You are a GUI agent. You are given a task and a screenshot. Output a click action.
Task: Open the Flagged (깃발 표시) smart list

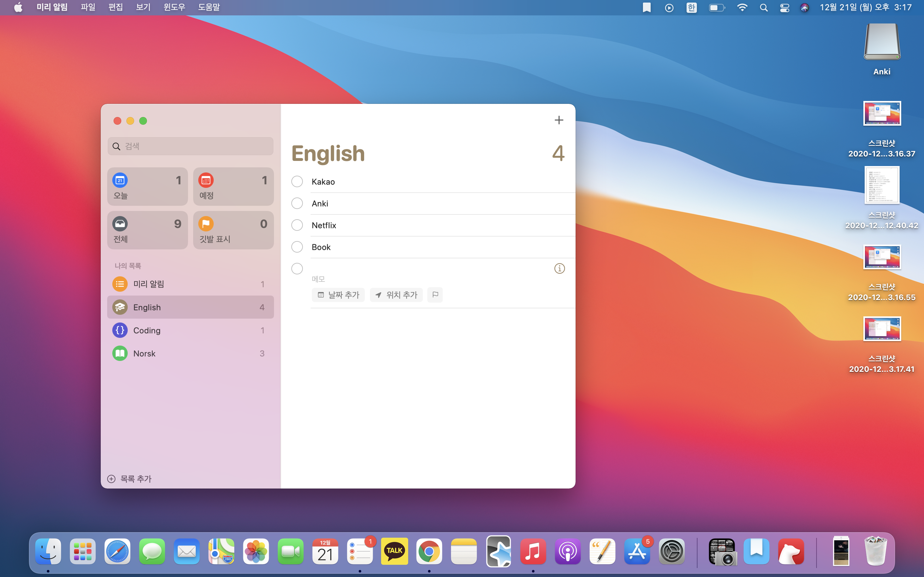(233, 230)
